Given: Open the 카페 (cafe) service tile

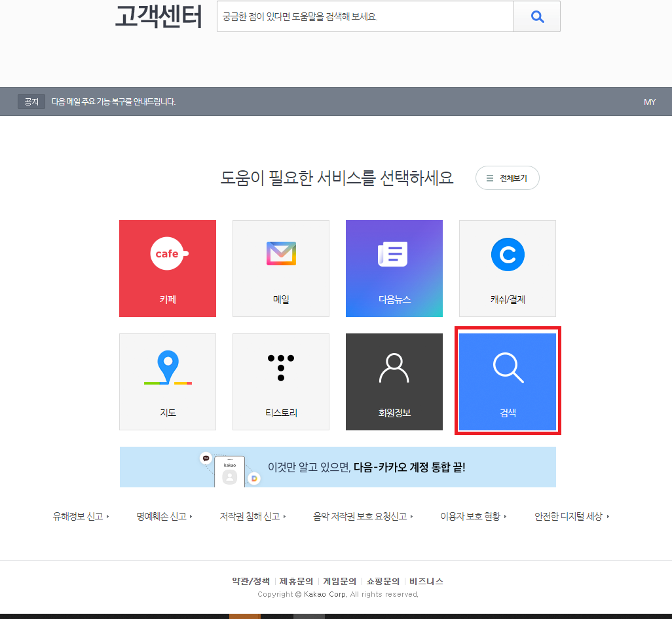Looking at the screenshot, I should point(168,269).
